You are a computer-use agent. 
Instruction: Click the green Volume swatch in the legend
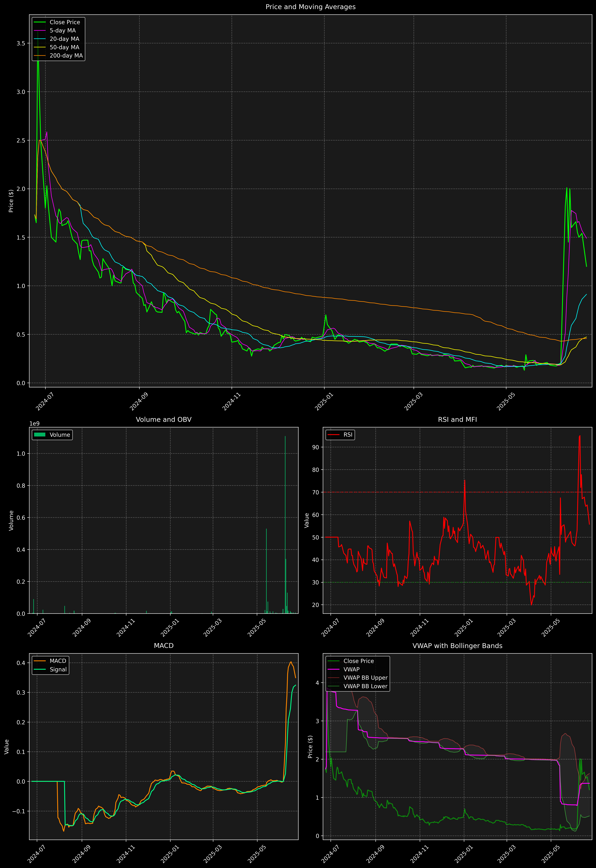[40, 435]
